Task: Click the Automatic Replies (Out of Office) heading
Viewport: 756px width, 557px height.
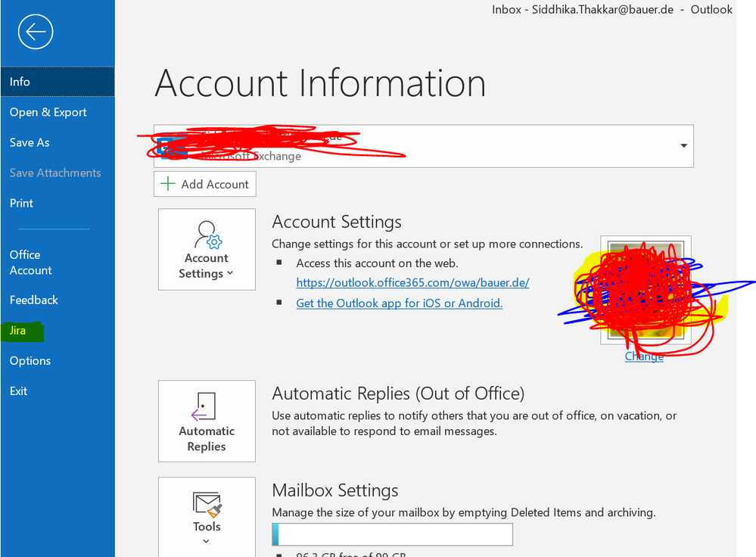Action: coord(398,394)
